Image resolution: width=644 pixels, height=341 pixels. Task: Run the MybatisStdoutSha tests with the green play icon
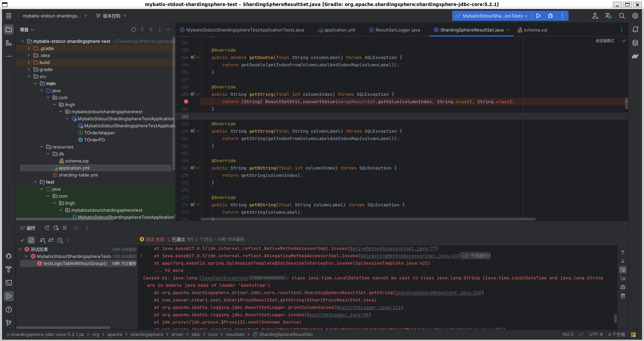538,16
